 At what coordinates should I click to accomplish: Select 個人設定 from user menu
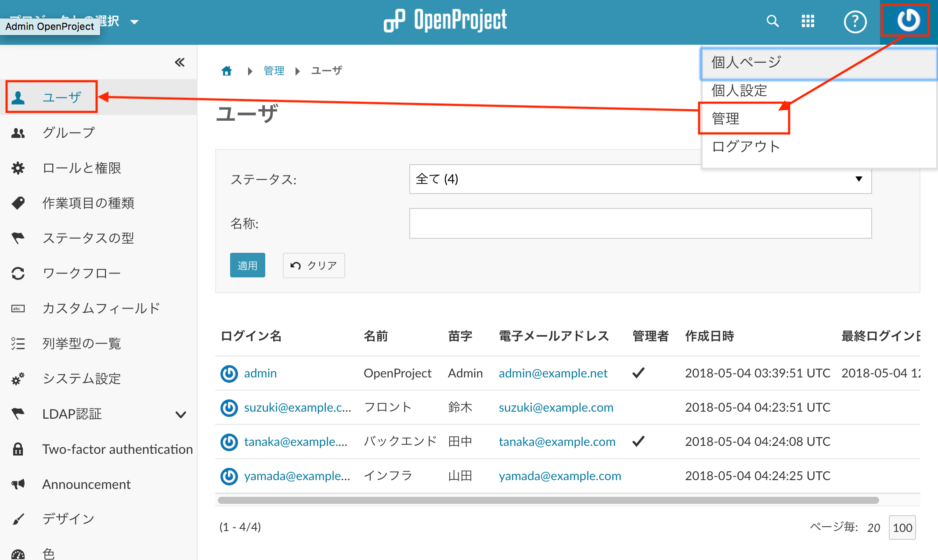click(739, 90)
